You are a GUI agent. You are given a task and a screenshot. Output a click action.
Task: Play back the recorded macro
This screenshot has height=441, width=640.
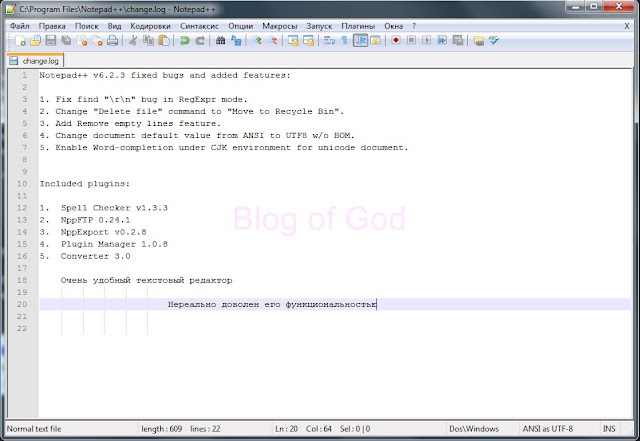coord(427,40)
